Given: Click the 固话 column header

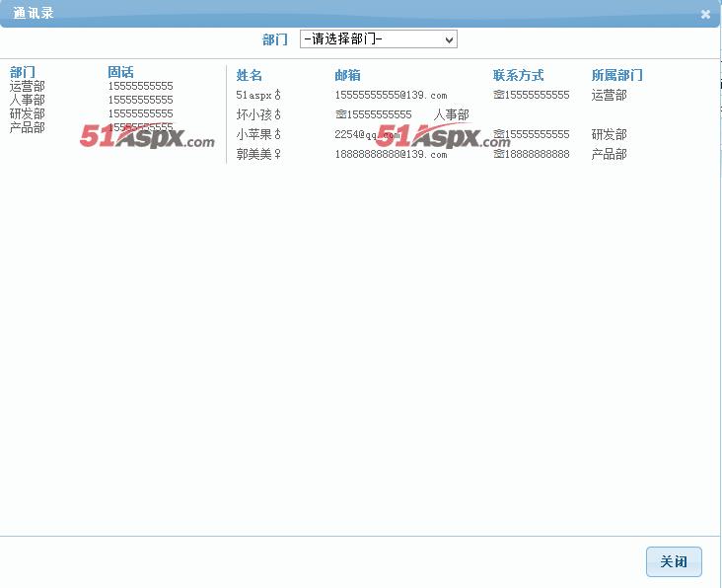Looking at the screenshot, I should pos(120,72).
